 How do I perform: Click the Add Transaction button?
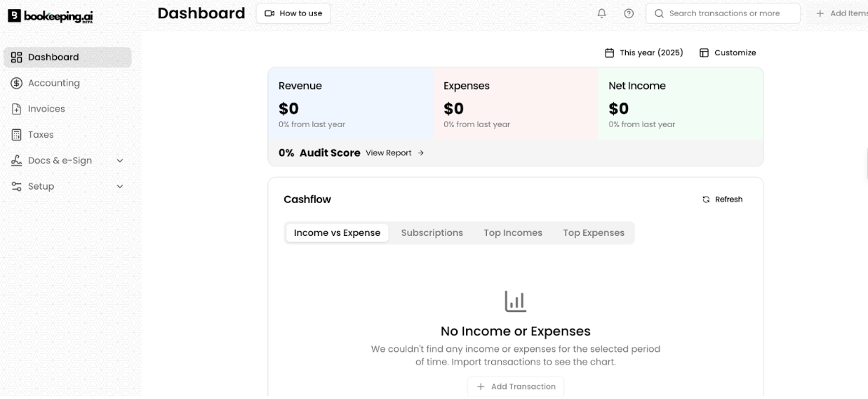(516, 386)
